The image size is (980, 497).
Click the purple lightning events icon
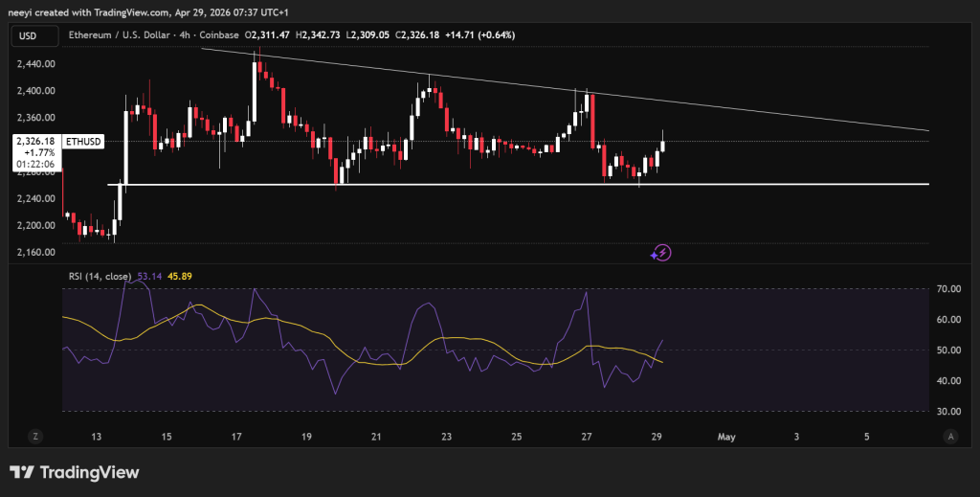click(x=661, y=253)
